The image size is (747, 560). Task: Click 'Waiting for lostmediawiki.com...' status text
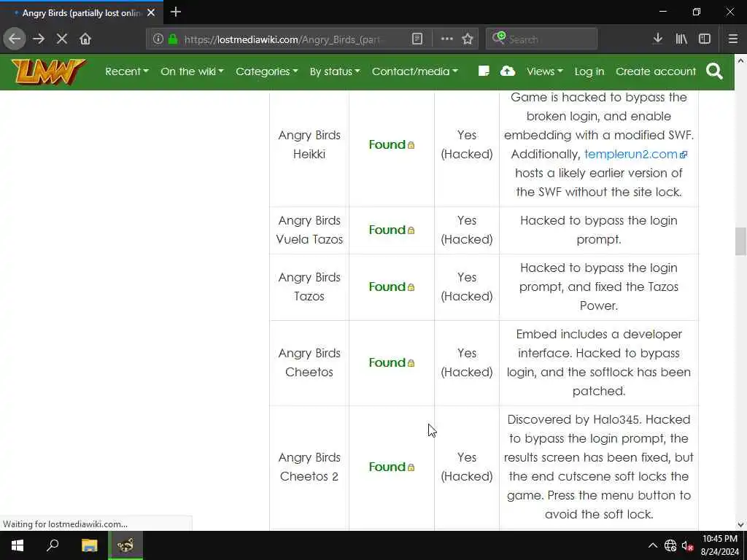[65, 524]
